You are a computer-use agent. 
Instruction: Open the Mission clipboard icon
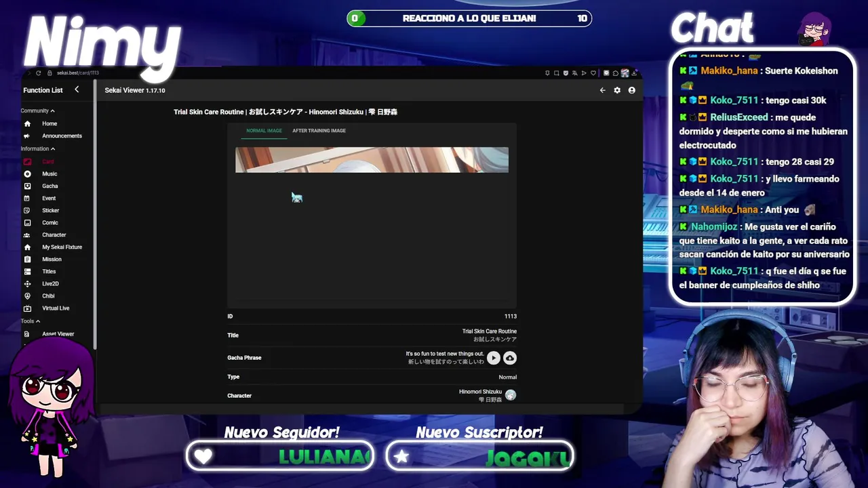pyautogui.click(x=27, y=260)
